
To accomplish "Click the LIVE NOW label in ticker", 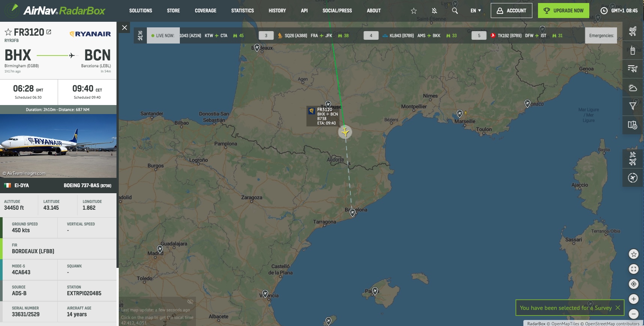I will click(163, 36).
